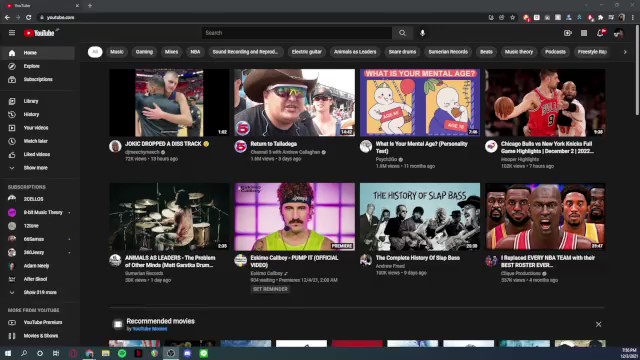Click the YouTube logo

tap(39, 33)
